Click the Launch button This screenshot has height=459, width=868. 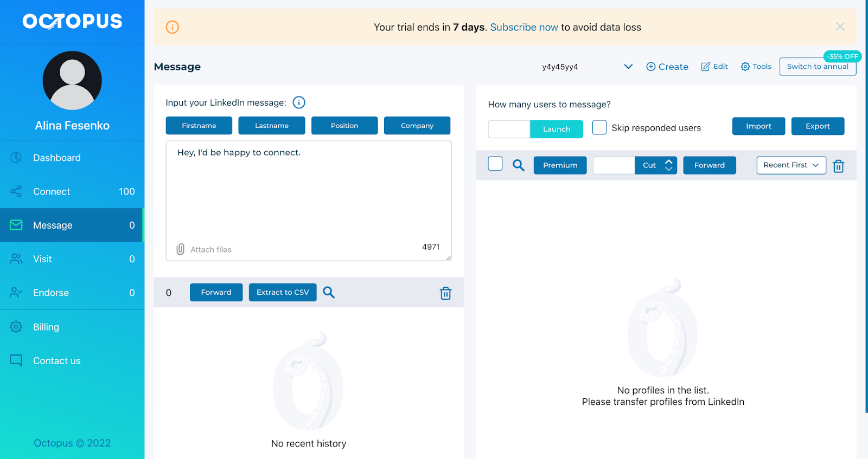click(557, 129)
